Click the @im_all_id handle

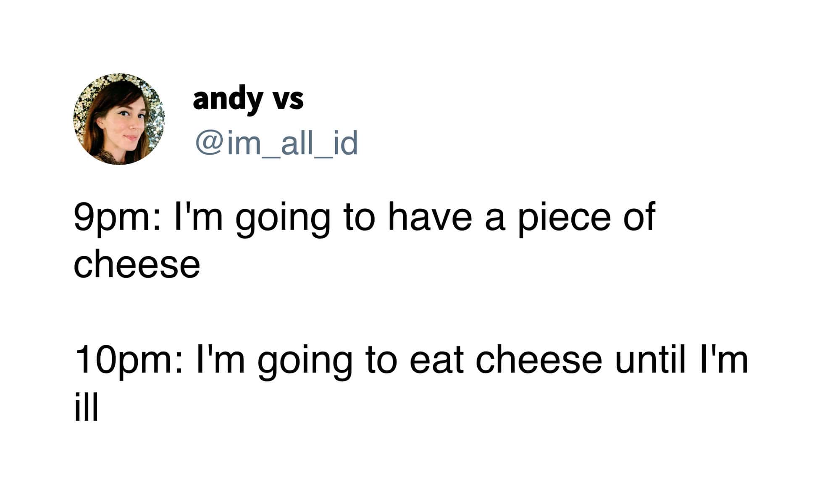pos(276,143)
